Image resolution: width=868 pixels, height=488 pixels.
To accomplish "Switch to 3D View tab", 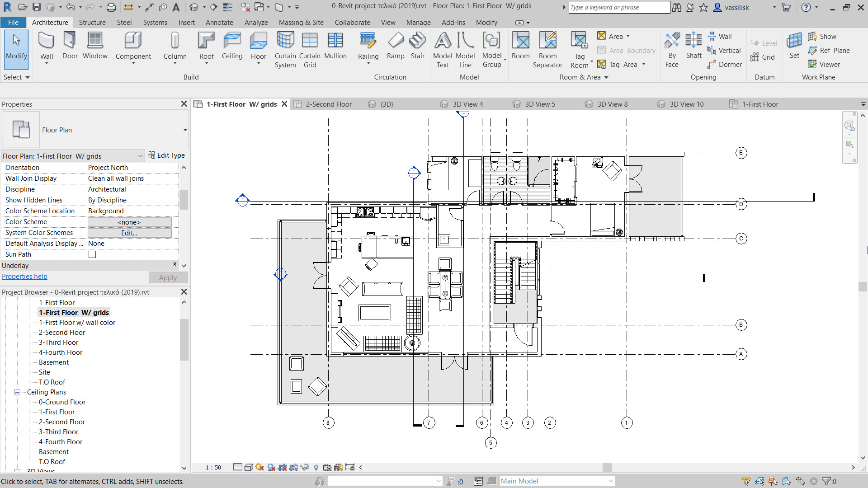I will click(386, 103).
